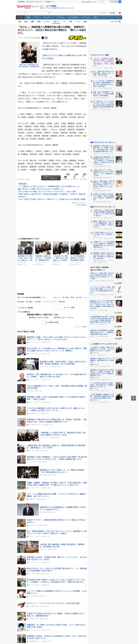Viewport: 138px width, 644px height.
Task: Select the 経済 category tab
Action: click(x=39, y=21)
